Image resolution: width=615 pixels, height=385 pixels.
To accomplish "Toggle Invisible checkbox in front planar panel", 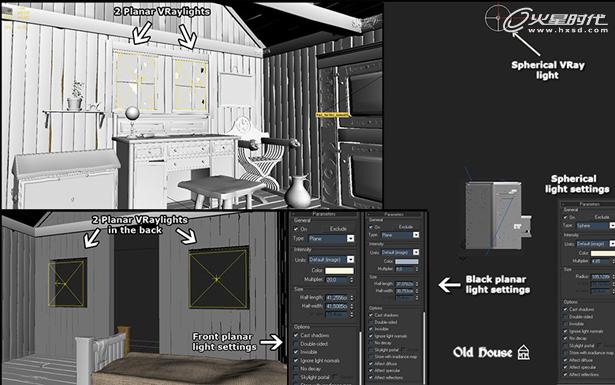I will pyautogui.click(x=296, y=352).
